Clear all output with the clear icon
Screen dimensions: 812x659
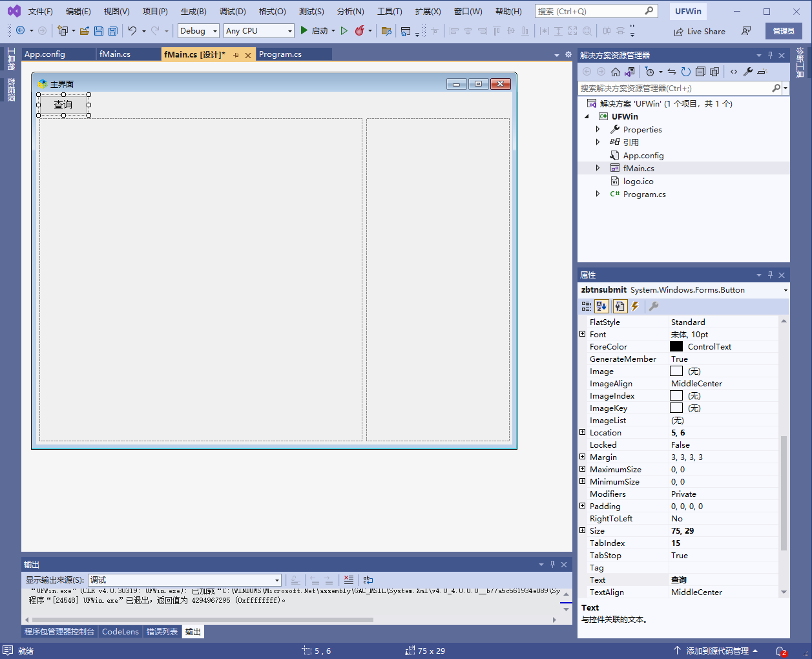click(x=349, y=580)
